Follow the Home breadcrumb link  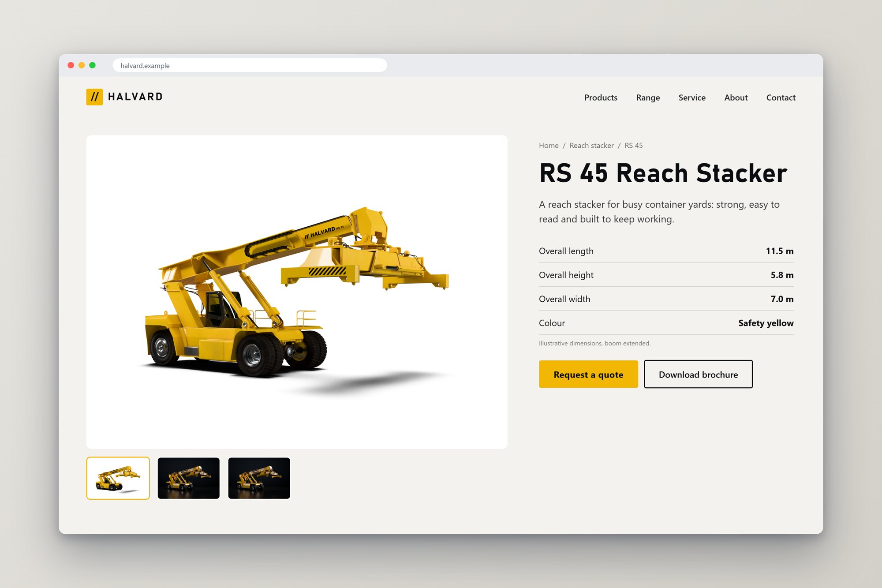tap(549, 146)
